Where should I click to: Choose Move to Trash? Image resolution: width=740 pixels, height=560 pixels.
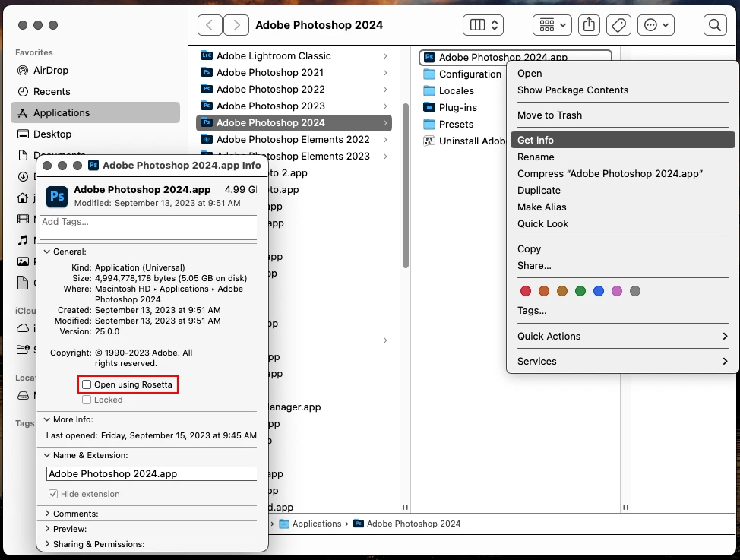click(x=622, y=115)
